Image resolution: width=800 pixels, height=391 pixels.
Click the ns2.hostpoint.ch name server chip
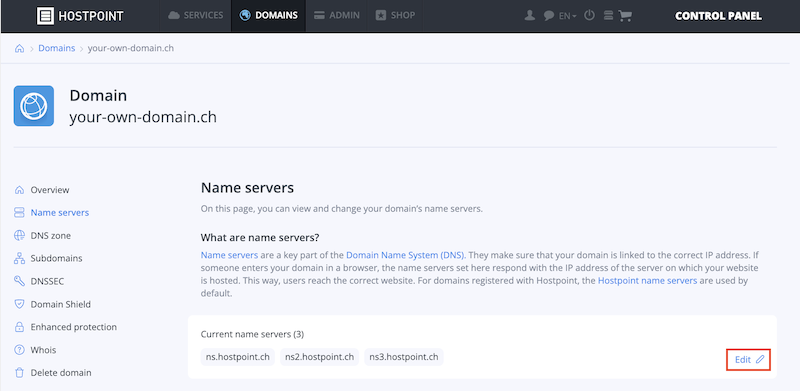point(319,357)
